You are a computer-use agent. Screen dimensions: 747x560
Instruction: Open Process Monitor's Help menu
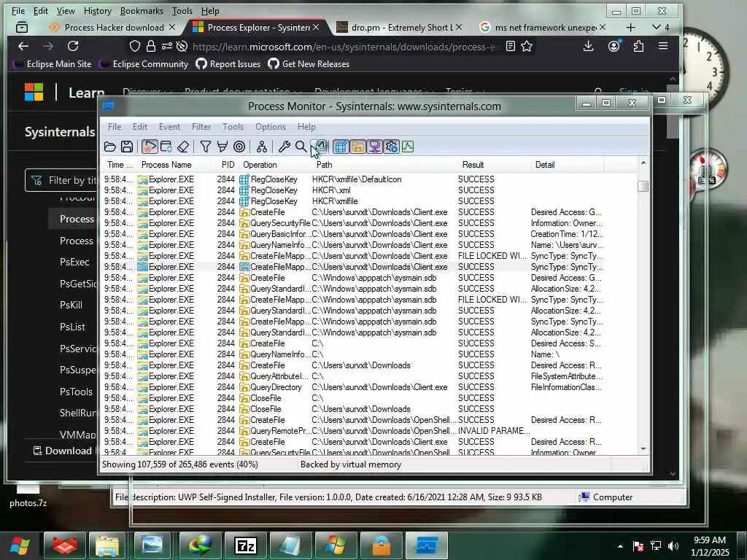[306, 127]
